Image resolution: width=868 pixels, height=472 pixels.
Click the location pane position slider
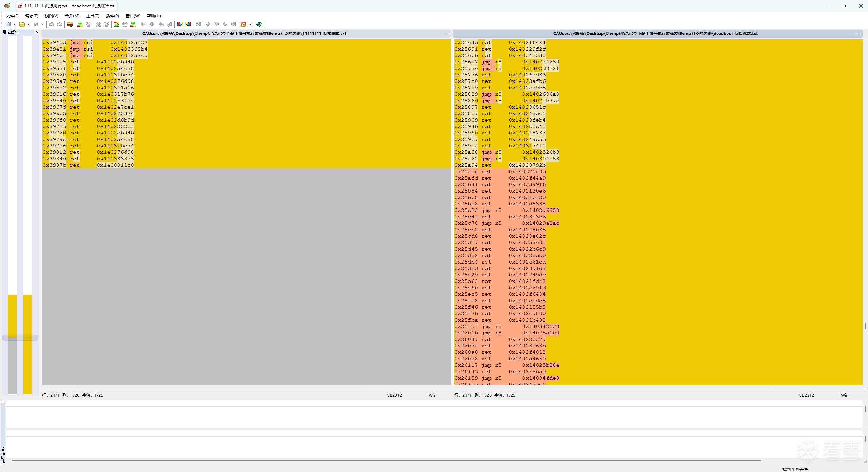point(20,338)
